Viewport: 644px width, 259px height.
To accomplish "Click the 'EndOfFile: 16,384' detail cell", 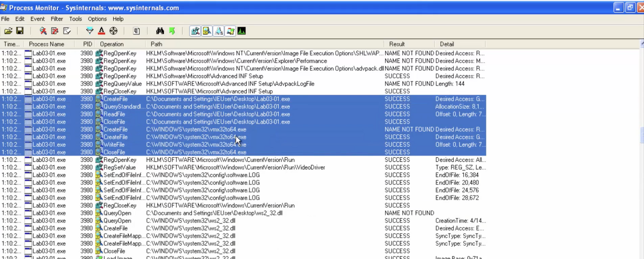I will tap(457, 175).
